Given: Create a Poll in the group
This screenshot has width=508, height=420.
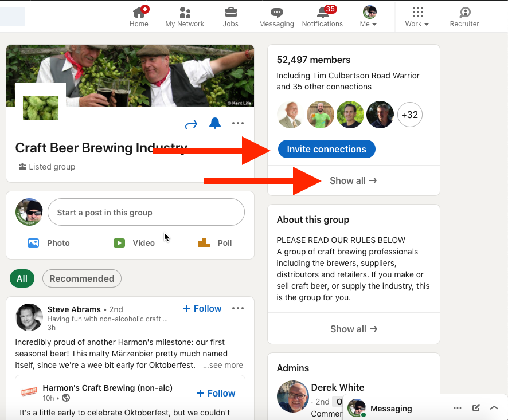Looking at the screenshot, I should click(x=215, y=243).
